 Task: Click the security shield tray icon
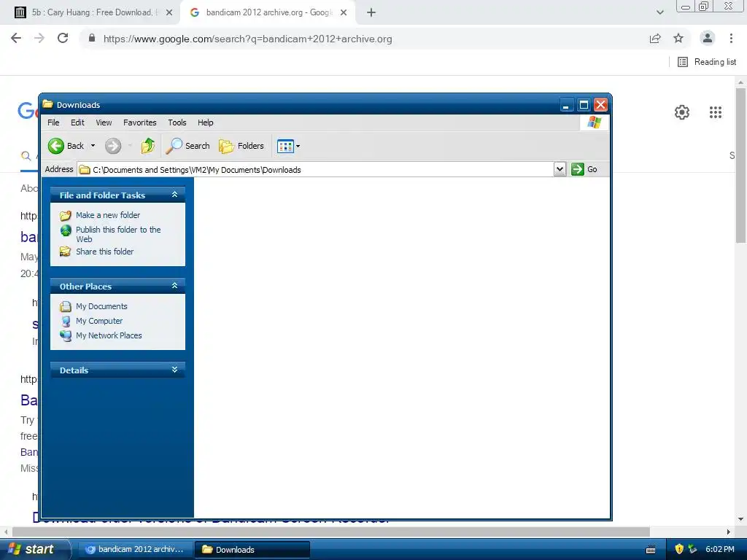(679, 549)
